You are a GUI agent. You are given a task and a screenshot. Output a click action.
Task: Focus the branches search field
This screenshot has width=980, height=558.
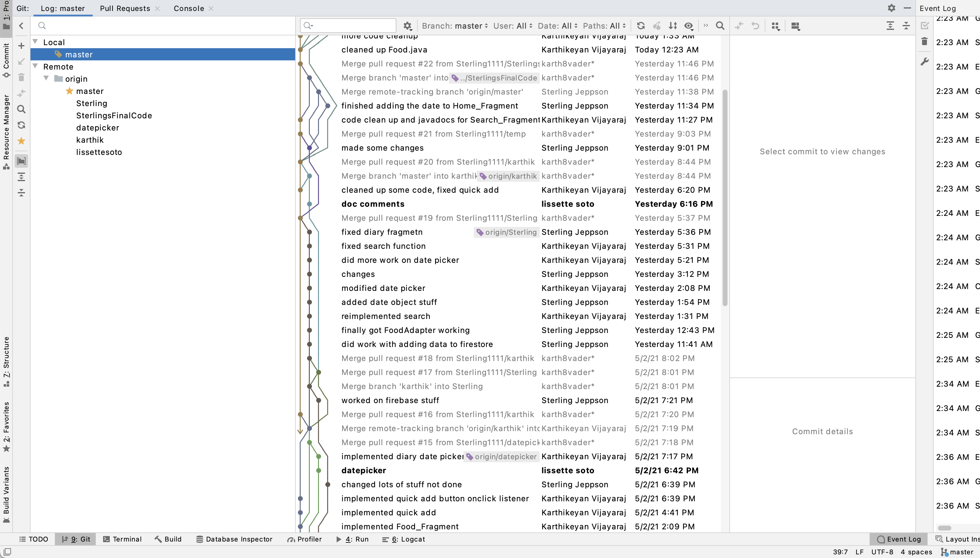(x=163, y=26)
